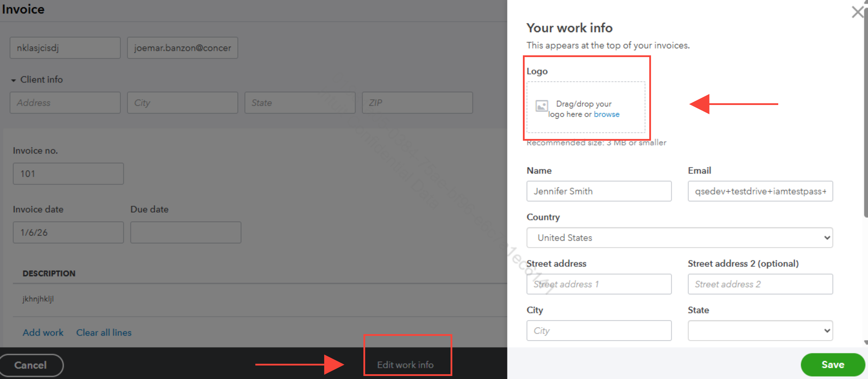Image resolution: width=868 pixels, height=379 pixels.
Task: Collapse the Client info section
Action: [x=14, y=80]
